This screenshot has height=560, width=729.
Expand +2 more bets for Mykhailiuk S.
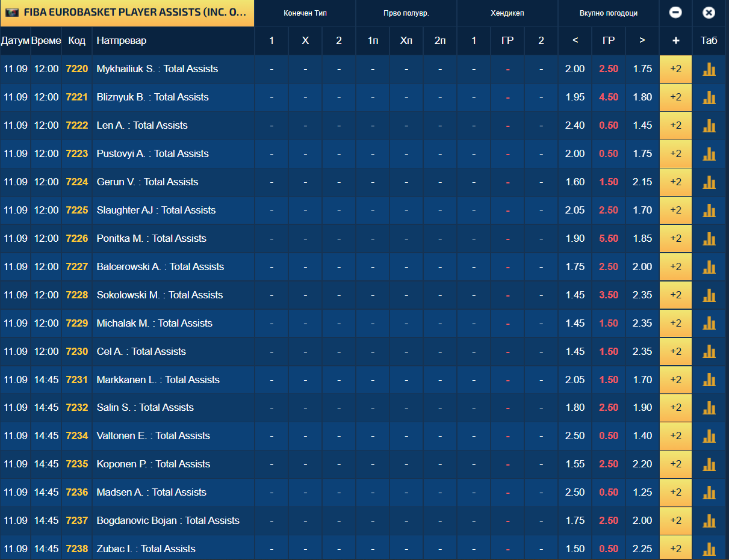tap(675, 69)
